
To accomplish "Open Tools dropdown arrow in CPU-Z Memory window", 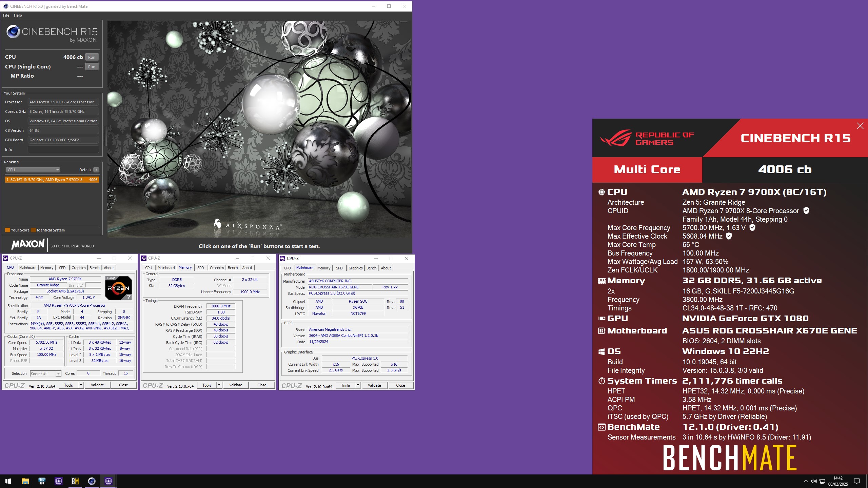I will click(219, 385).
